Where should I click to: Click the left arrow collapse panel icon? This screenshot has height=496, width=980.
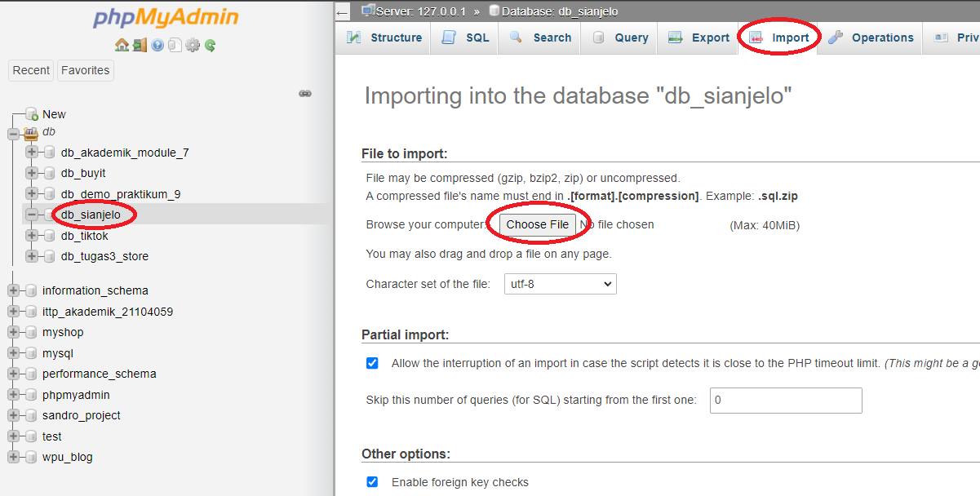pyautogui.click(x=343, y=11)
